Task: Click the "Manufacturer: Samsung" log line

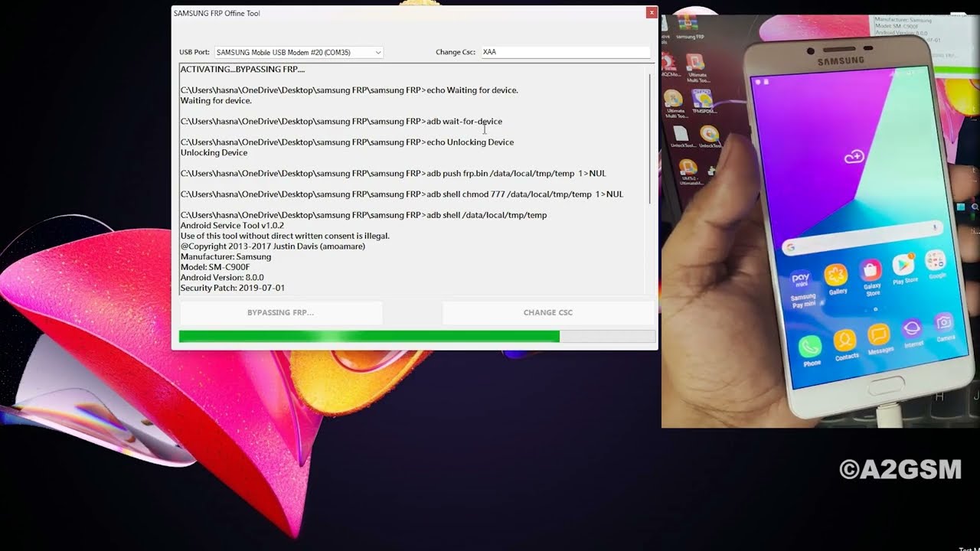Action: (226, 256)
